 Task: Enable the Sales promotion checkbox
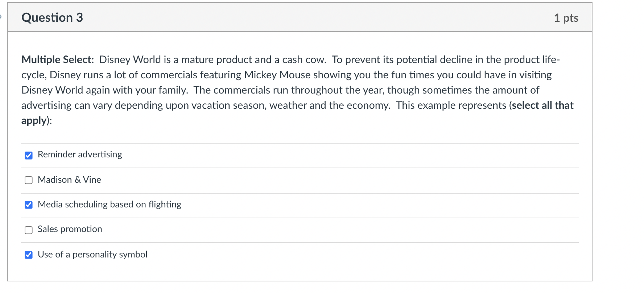(28, 230)
